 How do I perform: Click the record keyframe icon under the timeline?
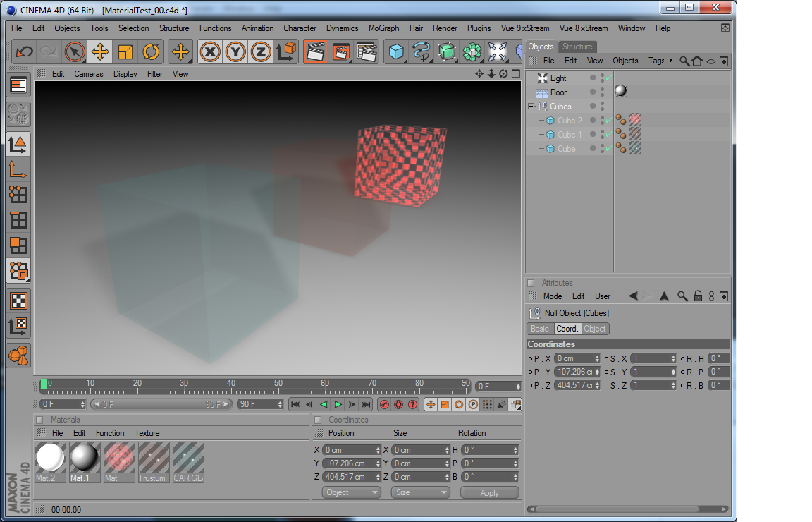point(384,404)
